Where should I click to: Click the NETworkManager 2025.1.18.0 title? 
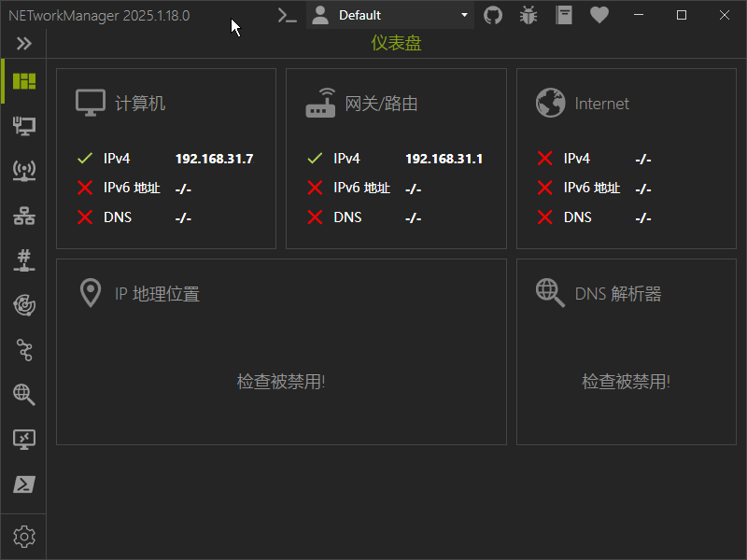pyautogui.click(x=99, y=15)
